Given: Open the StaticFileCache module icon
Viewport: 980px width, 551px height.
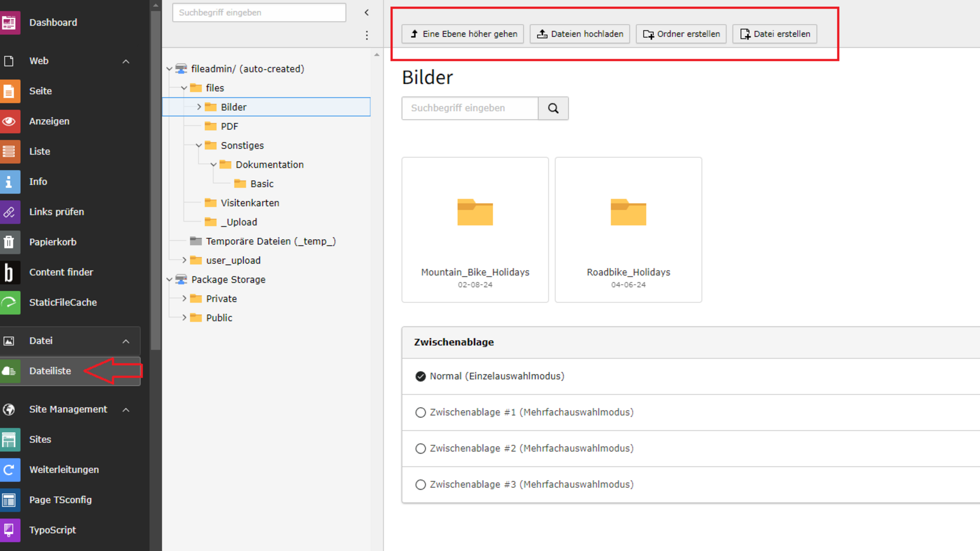Looking at the screenshot, I should (9, 303).
